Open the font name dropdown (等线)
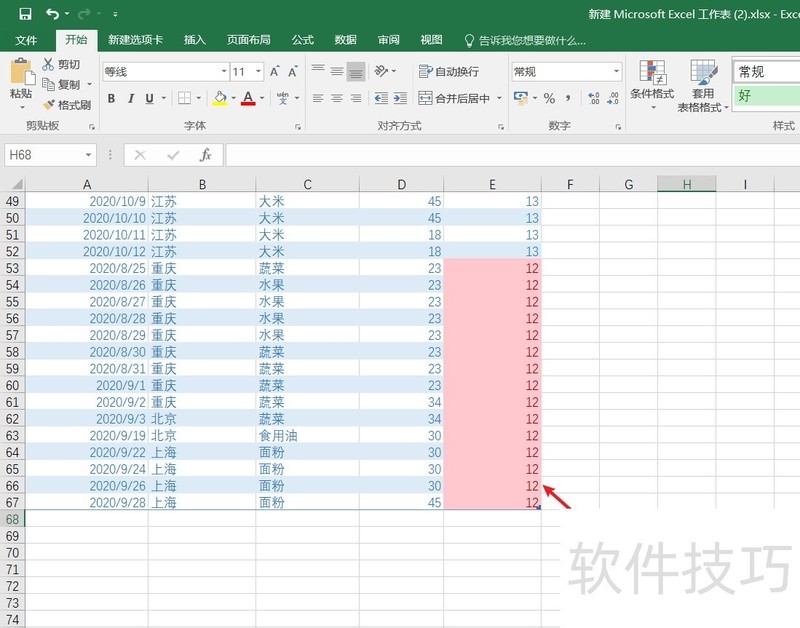This screenshot has height=628, width=800. pyautogui.click(x=224, y=72)
